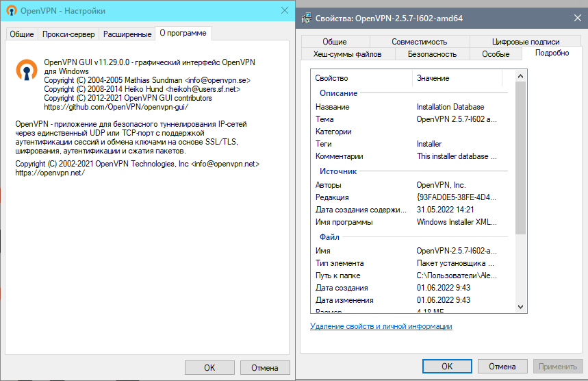The image size is (588, 381).
Task: Click Отмена in the properties window
Action: (502, 366)
